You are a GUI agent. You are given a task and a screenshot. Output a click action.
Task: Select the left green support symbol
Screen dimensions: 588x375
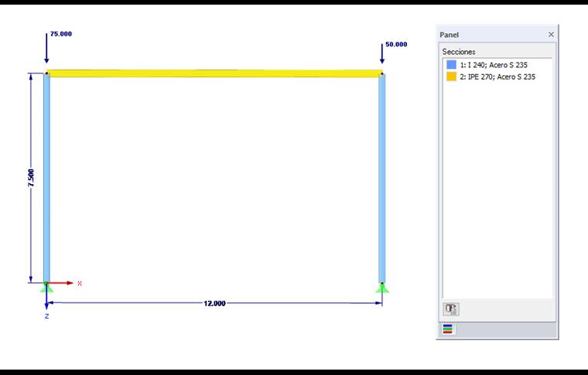[46, 288]
